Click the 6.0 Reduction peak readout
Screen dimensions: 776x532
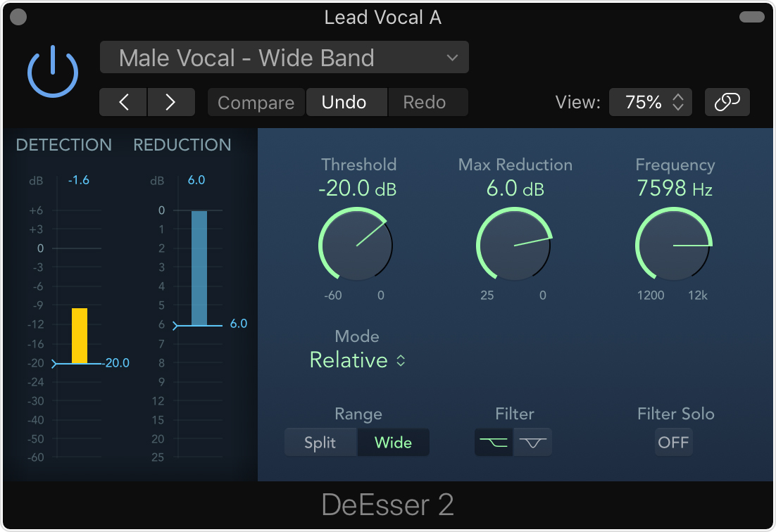pyautogui.click(x=196, y=180)
